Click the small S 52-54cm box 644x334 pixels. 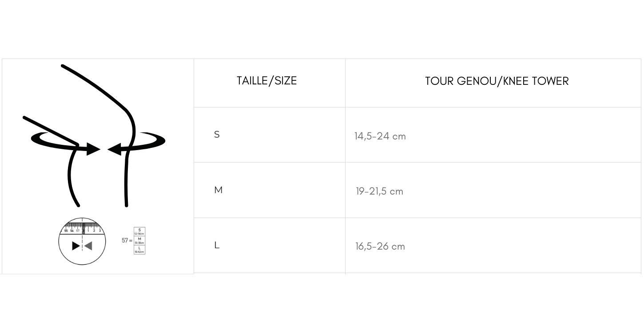click(139, 231)
